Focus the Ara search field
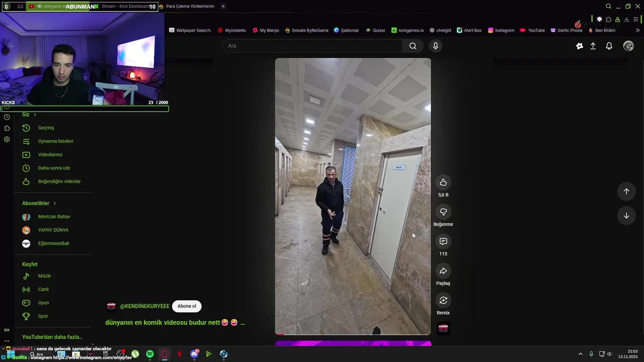 coord(312,46)
